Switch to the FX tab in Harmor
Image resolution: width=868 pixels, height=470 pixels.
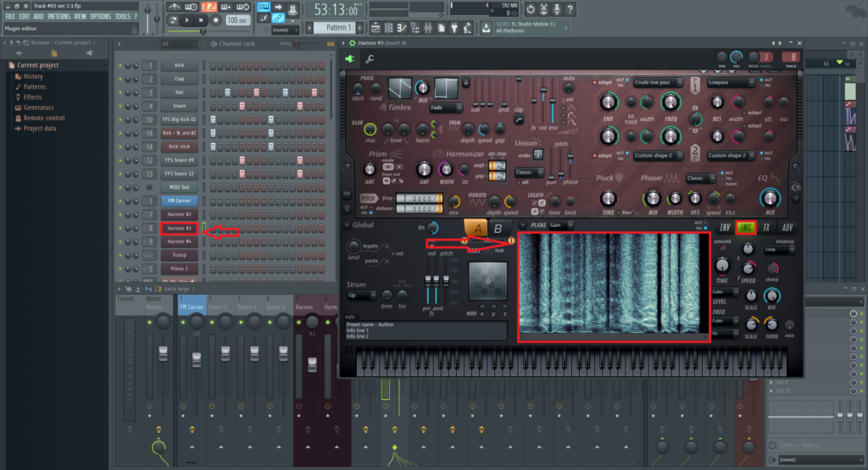[766, 227]
